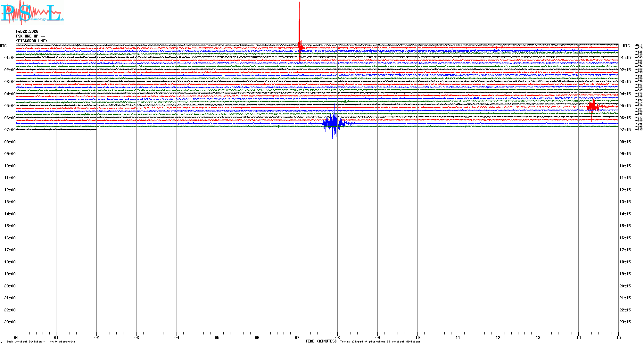Click end of the last black trace
Image resolution: width=644 pixels, height=346 pixels.
(96, 129)
